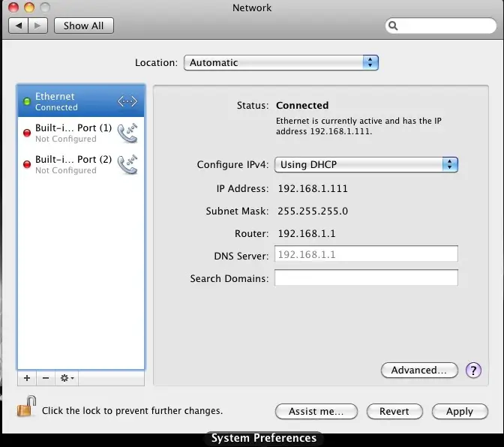Open the Location dropdown set to Automatic
The height and width of the screenshot is (447, 504).
[x=280, y=63]
